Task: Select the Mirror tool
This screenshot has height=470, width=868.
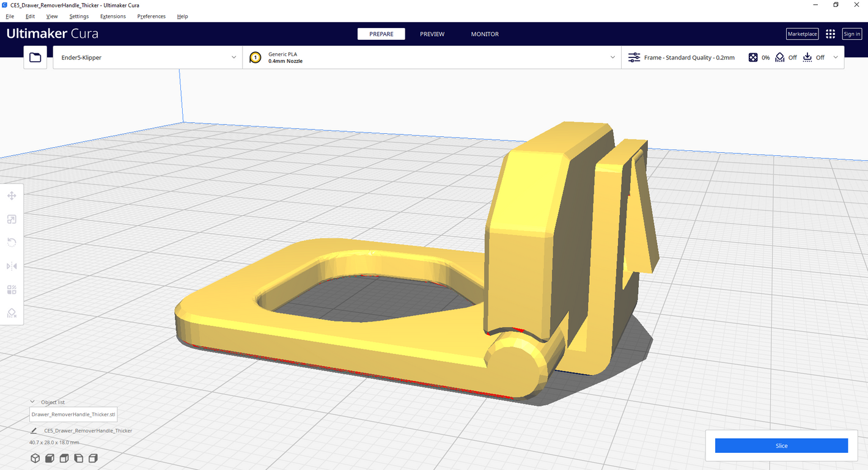Action: click(12, 266)
